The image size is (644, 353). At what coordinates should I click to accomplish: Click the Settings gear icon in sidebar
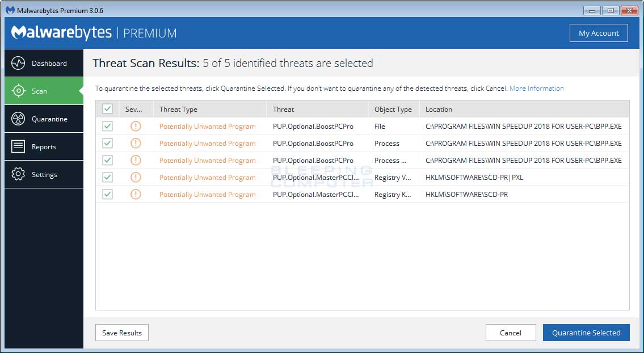(x=18, y=174)
